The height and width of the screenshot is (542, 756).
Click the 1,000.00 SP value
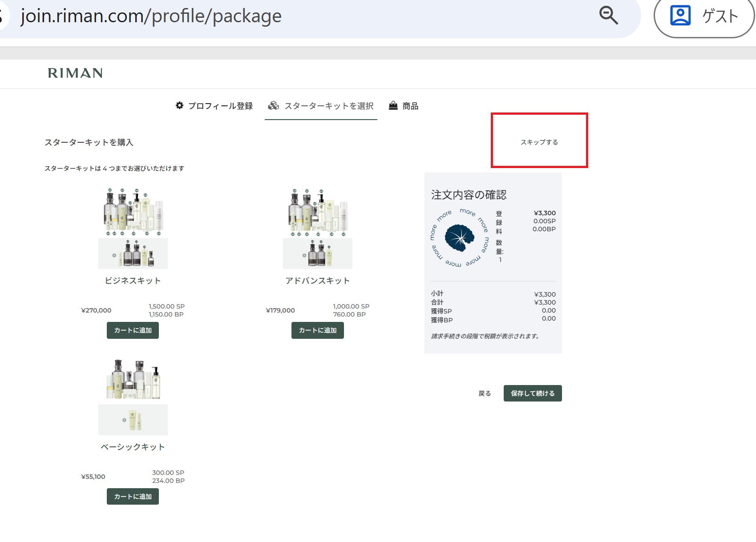tap(351, 306)
